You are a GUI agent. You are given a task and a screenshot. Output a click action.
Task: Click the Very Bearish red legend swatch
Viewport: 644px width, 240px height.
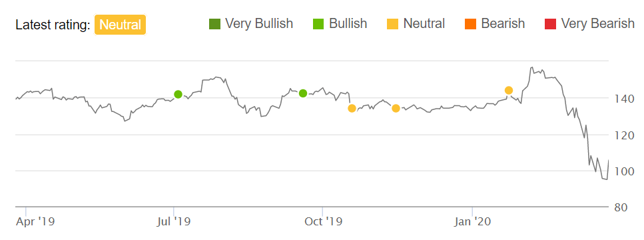pyautogui.click(x=551, y=24)
